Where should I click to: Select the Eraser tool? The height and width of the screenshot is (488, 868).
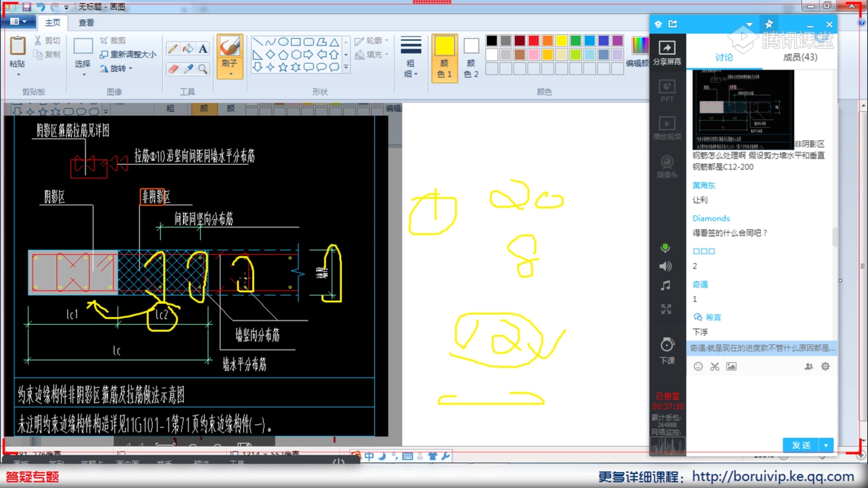click(x=173, y=69)
